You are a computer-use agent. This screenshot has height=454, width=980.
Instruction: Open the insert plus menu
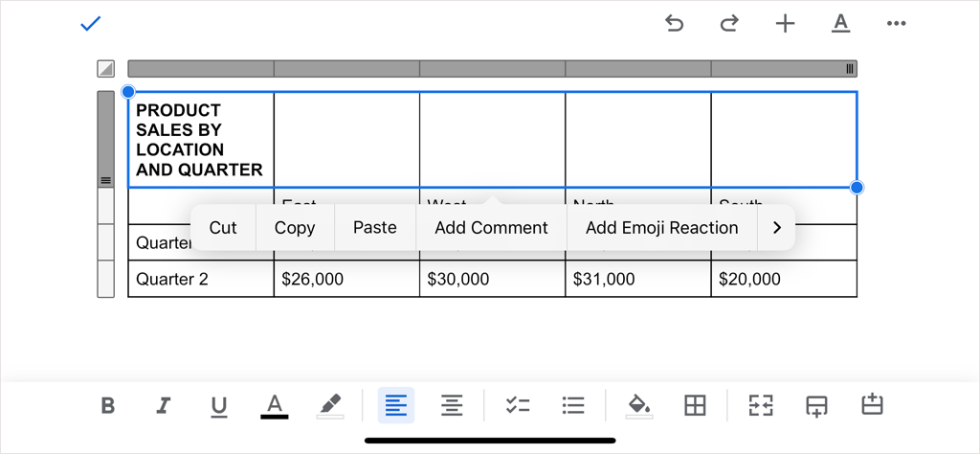click(x=785, y=24)
